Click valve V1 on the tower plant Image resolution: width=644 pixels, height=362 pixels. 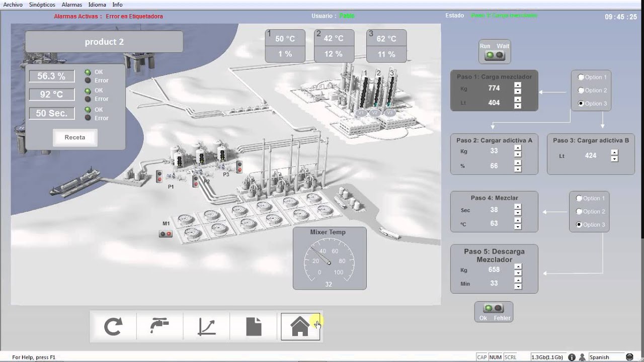point(361,113)
